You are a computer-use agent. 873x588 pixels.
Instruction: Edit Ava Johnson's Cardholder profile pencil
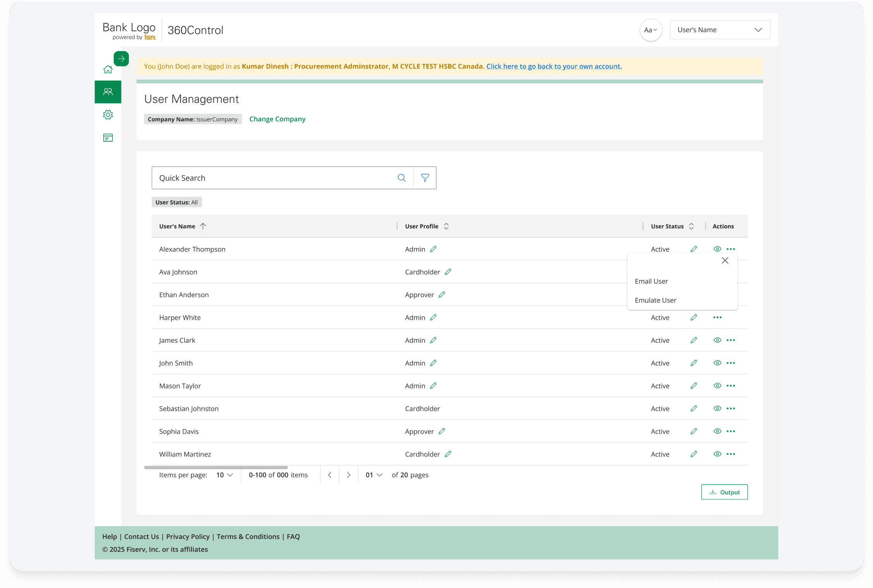point(448,272)
